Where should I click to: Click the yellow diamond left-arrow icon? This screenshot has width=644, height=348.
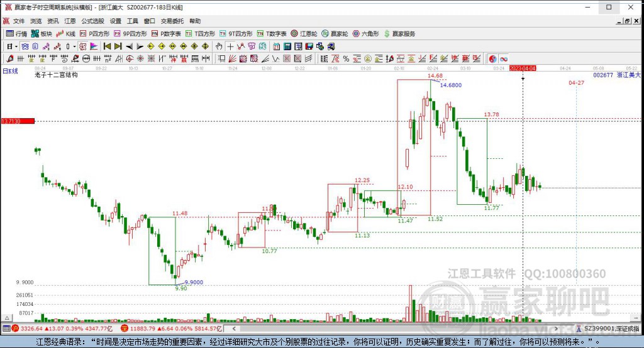(151, 46)
